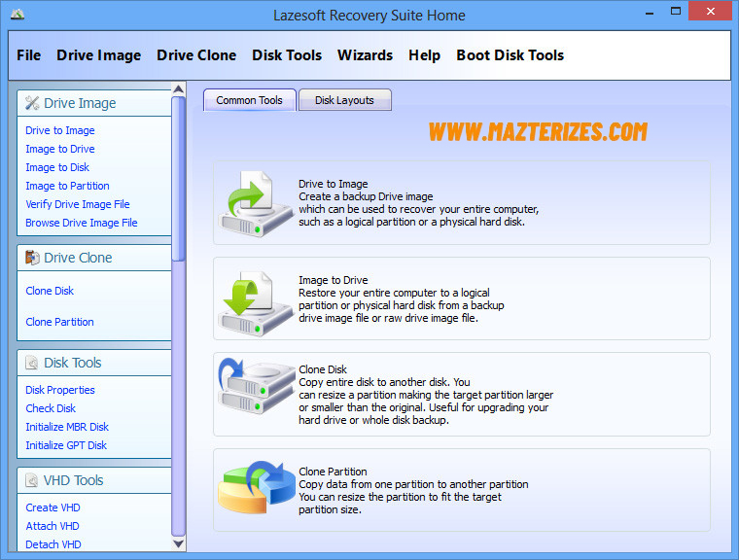Click the Disk Tools panel header icon
Screen dimensions: 739x560
coord(31,363)
